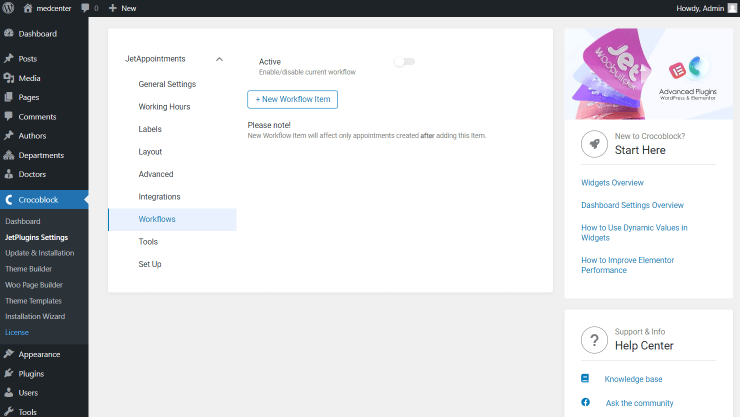Screen dimensions: 740x417
Task: Open Installation Wizard submenu item
Action: [35, 317]
